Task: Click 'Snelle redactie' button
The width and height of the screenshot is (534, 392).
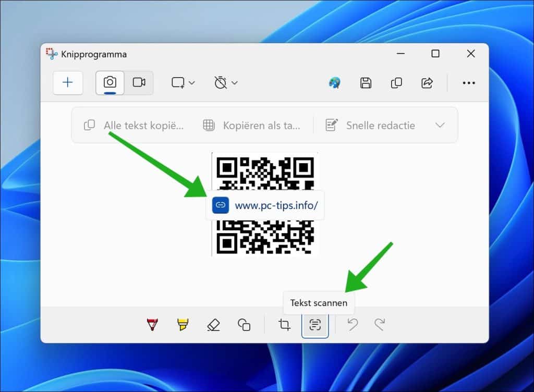Action: coord(371,126)
